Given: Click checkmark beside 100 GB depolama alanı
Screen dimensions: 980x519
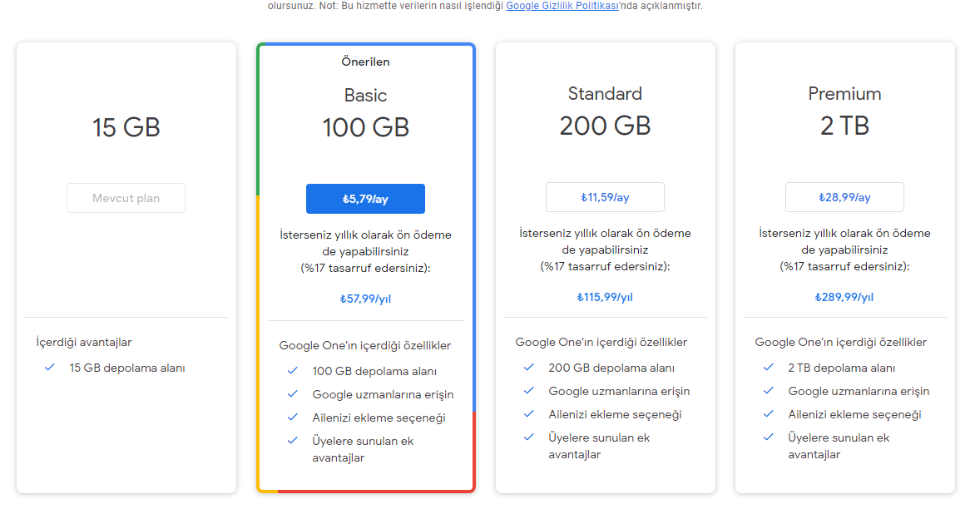Looking at the screenshot, I should pos(293,371).
